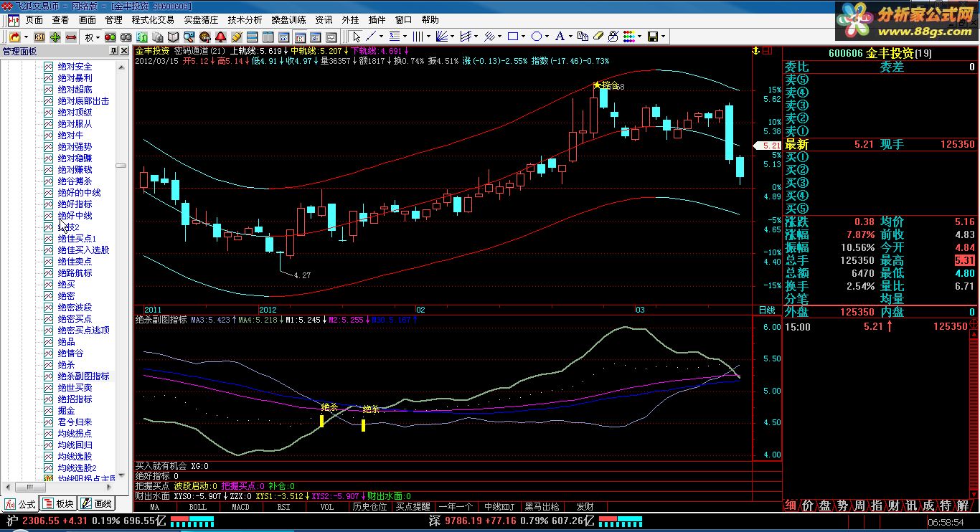Viewport: 980px width, 532px height.
Task: Select the rectangle drawing tool
Action: pos(513,37)
